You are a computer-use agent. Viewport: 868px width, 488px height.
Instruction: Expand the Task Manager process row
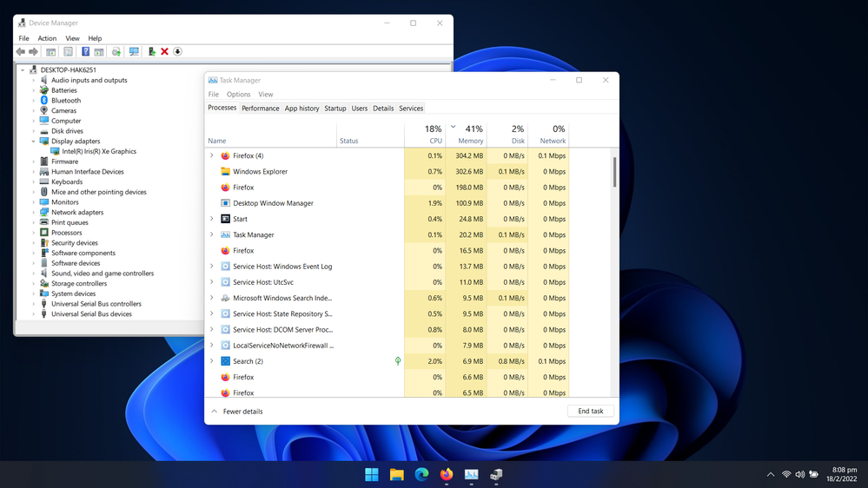211,234
